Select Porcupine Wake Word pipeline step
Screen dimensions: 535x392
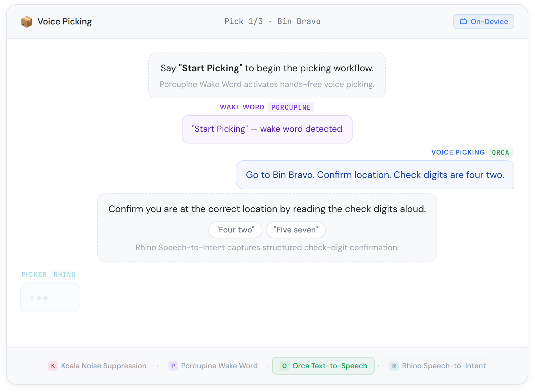(x=213, y=366)
